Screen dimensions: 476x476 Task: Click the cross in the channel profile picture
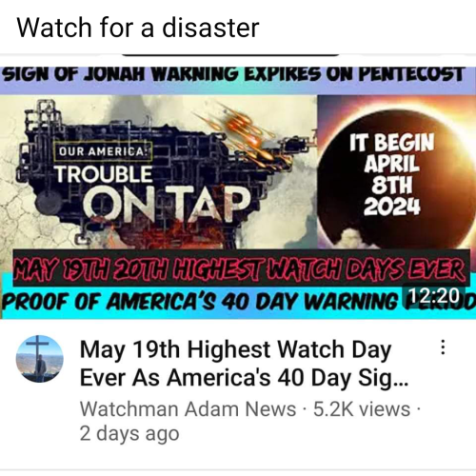pyautogui.click(x=38, y=349)
